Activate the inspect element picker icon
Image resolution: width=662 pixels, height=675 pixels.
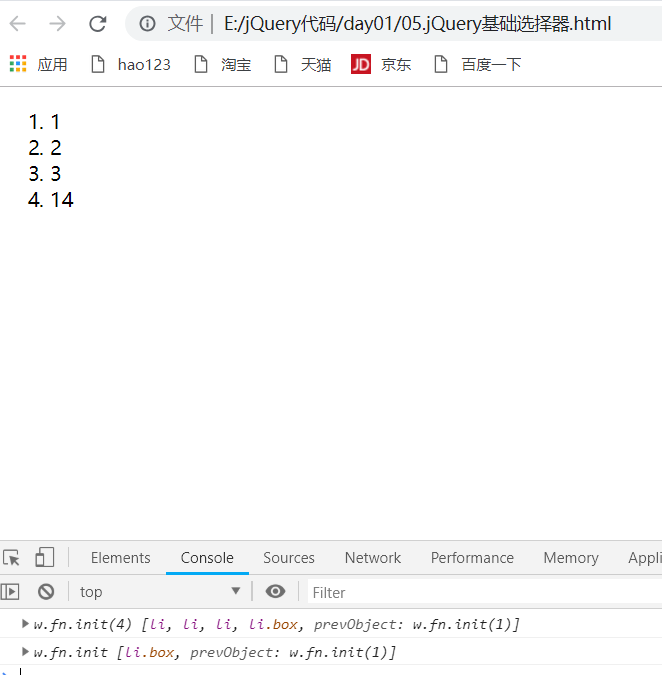pyautogui.click(x=12, y=557)
